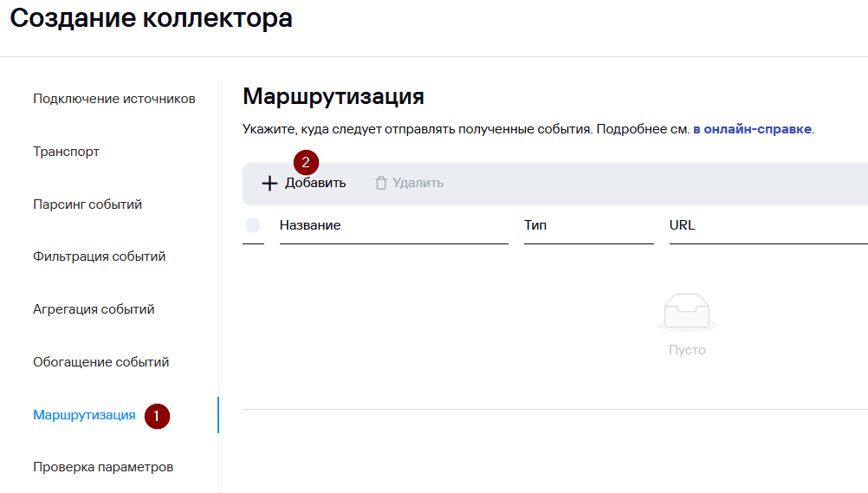Switch to Агрегация событий step
This screenshot has height=493, width=868.
[x=94, y=309]
